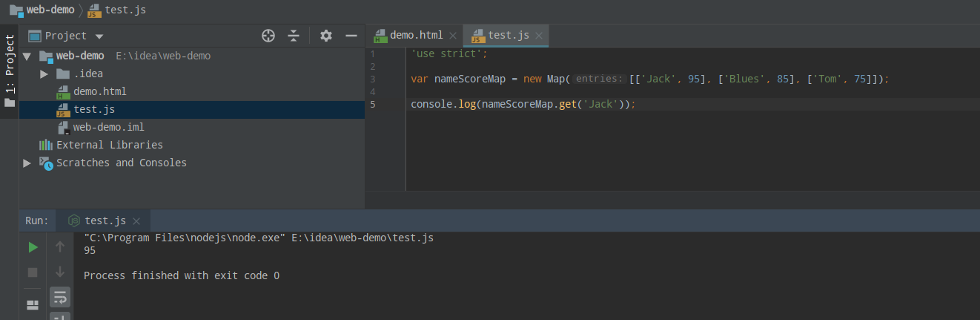Open Project panel settings gear
This screenshot has width=980, height=320.
[325, 36]
